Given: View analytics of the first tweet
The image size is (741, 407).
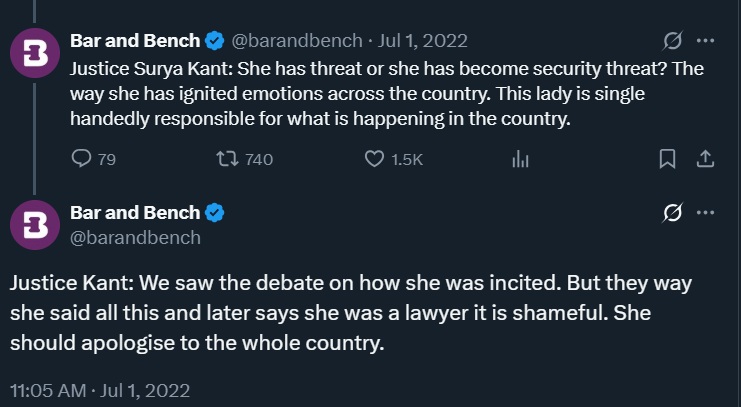Looking at the screenshot, I should point(520,159).
